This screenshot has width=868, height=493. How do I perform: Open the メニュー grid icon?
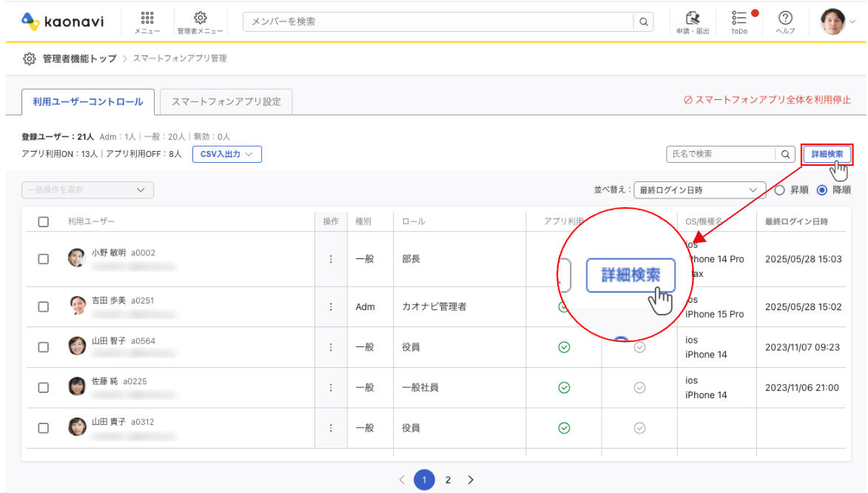pos(147,22)
